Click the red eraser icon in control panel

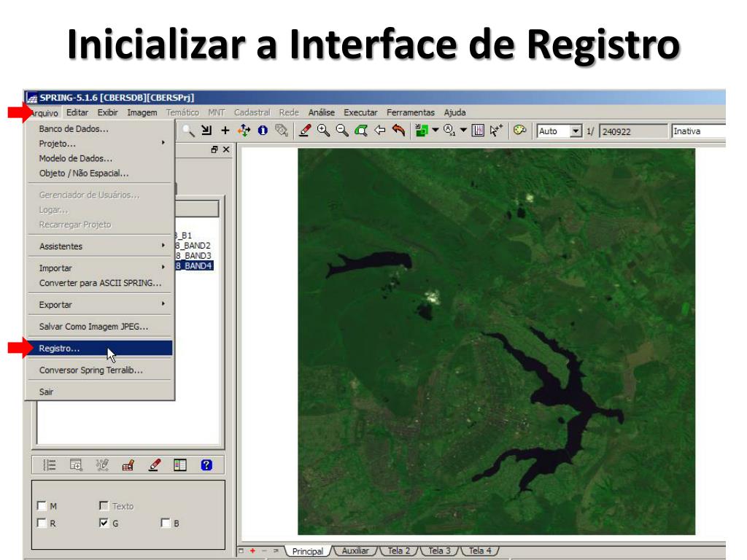coord(155,464)
